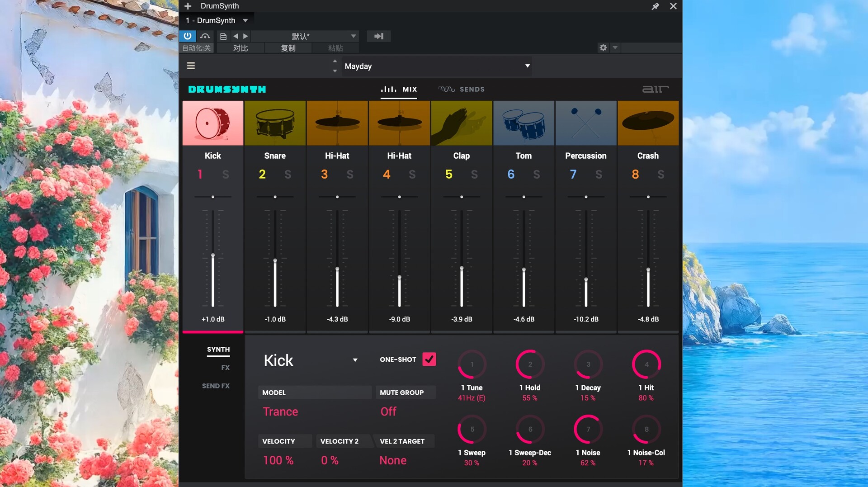Pick the Crash cymbal pad icon
This screenshot has height=487, width=868.
coord(648,123)
